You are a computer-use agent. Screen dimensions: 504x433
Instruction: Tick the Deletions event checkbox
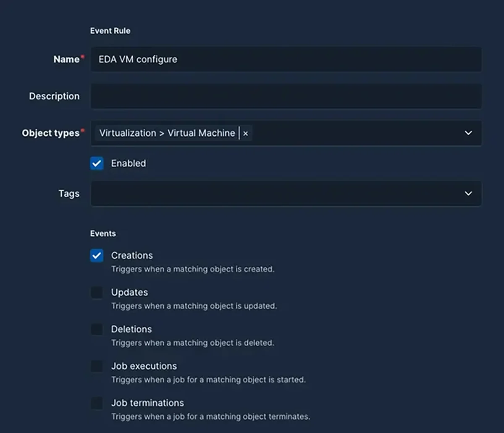tap(97, 330)
